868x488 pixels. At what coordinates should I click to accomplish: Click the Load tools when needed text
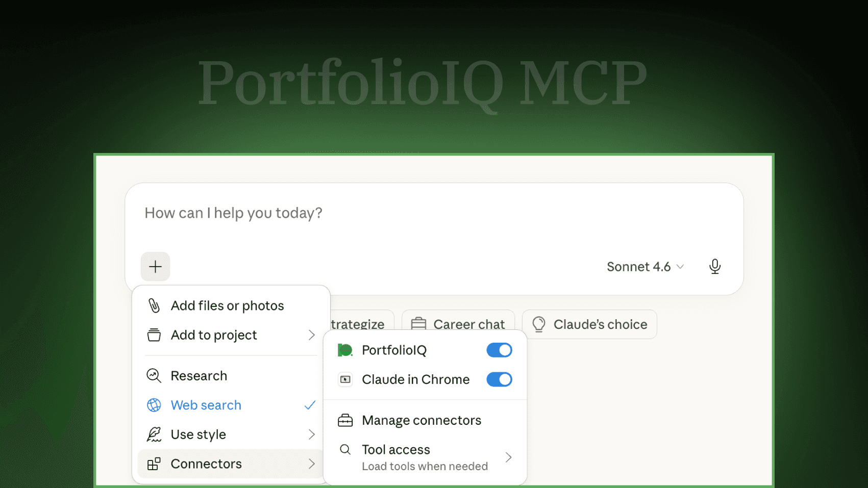tap(425, 466)
